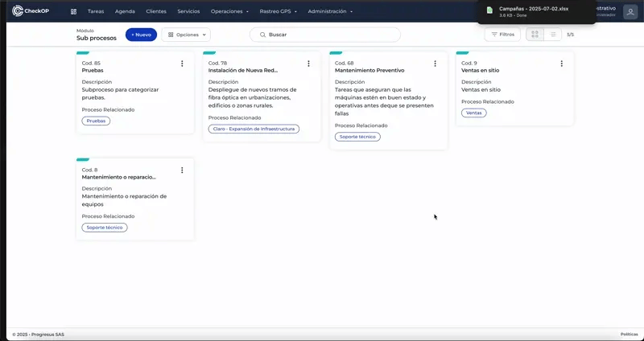Open the user profile avatar icon
644x341 pixels.
click(x=630, y=11)
